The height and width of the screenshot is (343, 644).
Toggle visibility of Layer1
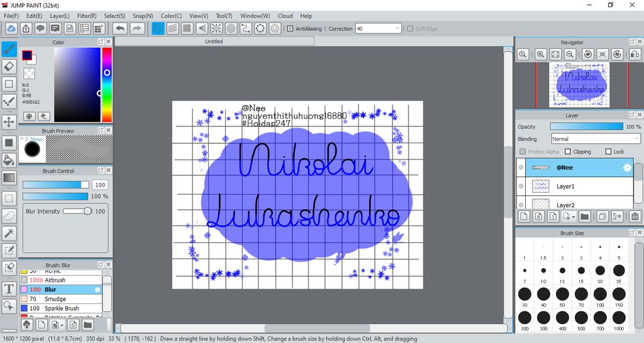click(x=521, y=187)
